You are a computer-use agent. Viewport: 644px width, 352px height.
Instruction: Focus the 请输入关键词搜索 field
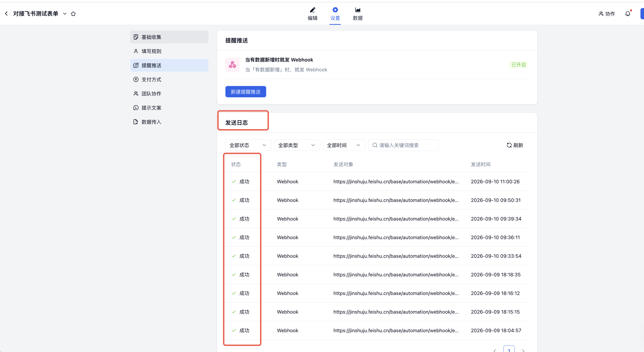[x=404, y=145]
